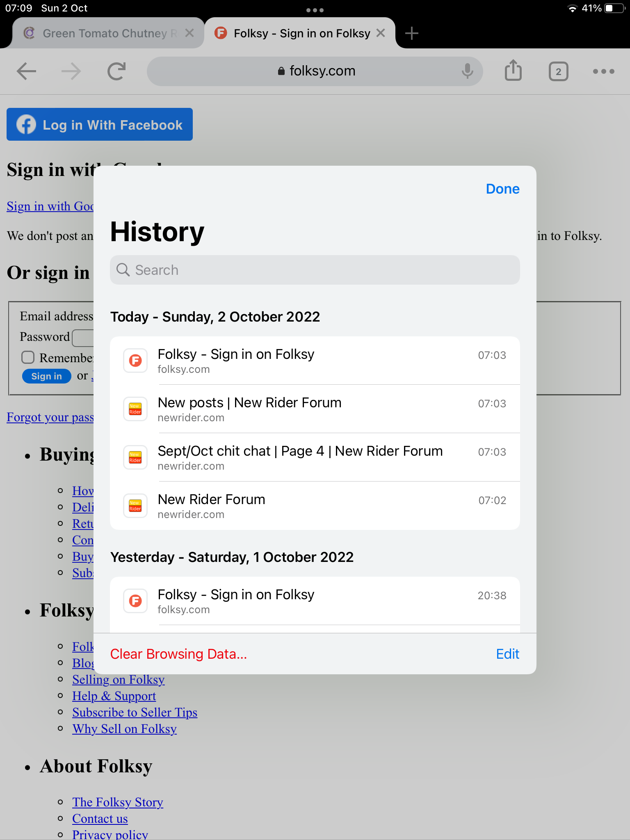
Task: Tap the New Rider favicon in the 07:02 entry
Action: coord(135,506)
